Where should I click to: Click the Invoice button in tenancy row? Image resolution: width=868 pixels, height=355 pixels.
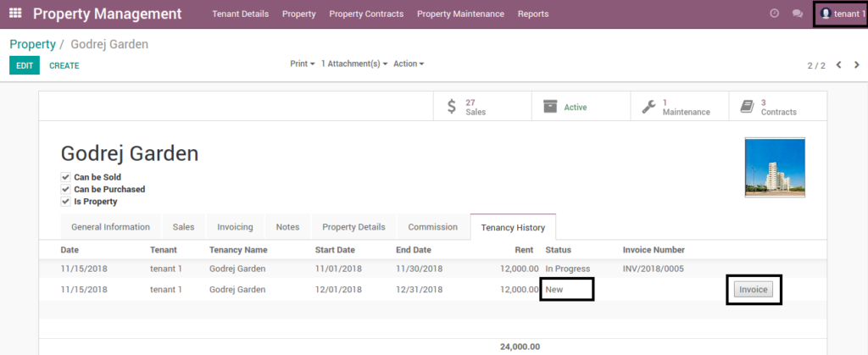754,289
